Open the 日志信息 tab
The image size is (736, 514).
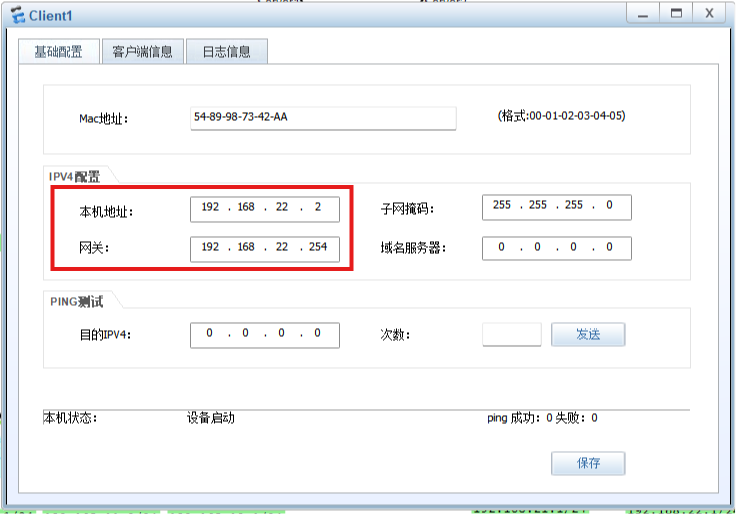coord(227,52)
